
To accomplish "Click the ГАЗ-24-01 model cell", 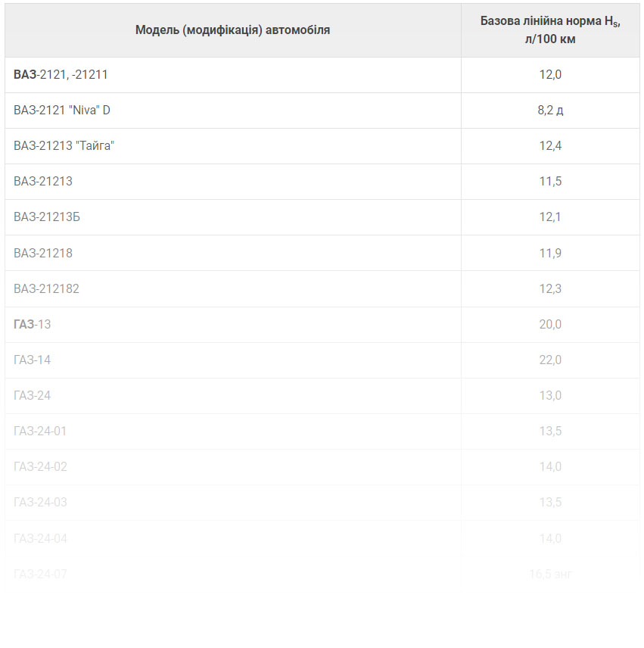I will (x=232, y=431).
